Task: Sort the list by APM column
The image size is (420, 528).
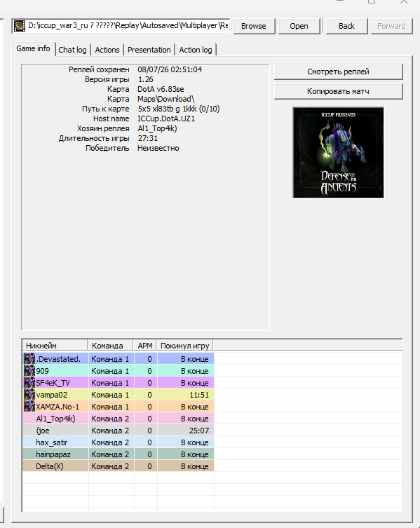Action: pos(145,346)
